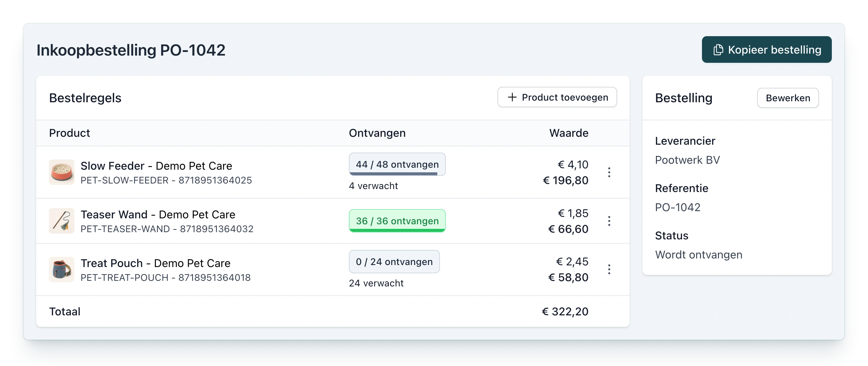Select Teaser Wand - Demo Pet Care name
This screenshot has width=868, height=366.
point(158,214)
